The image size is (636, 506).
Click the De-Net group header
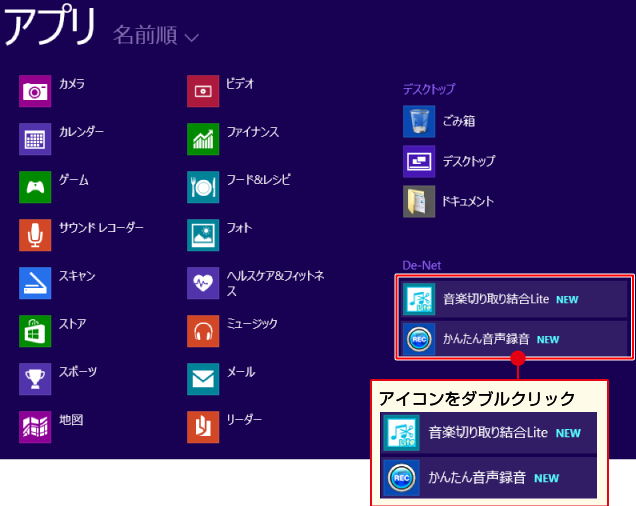coord(421,266)
